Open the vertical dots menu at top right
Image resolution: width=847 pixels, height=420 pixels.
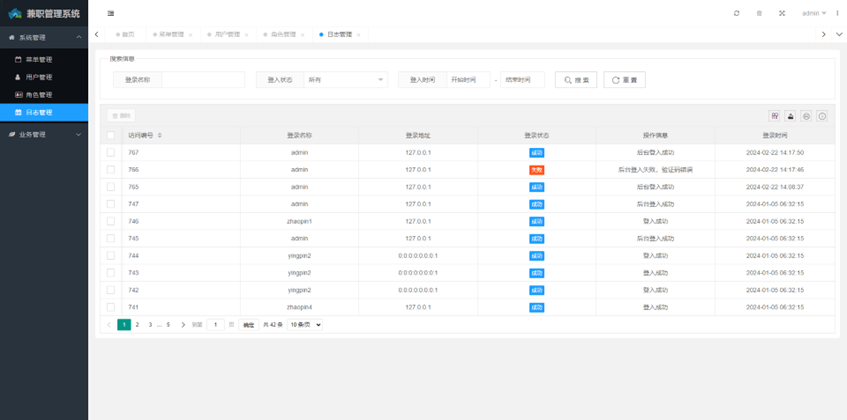click(x=838, y=13)
